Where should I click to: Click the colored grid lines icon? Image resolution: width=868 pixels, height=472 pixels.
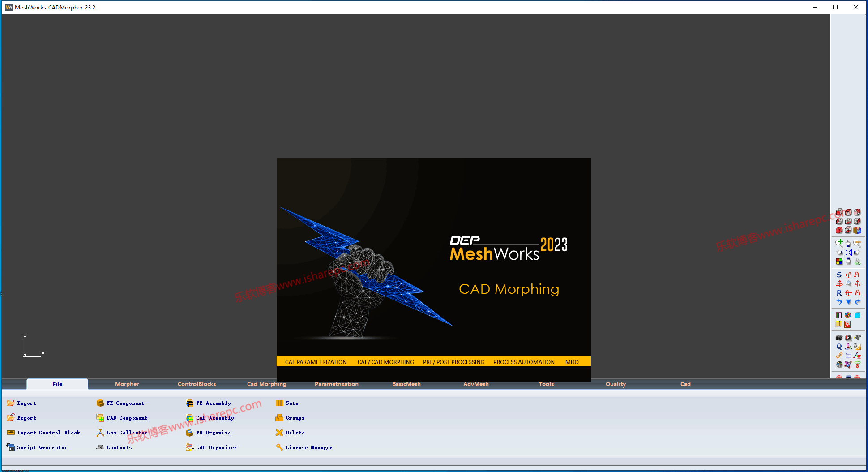pyautogui.click(x=839, y=315)
